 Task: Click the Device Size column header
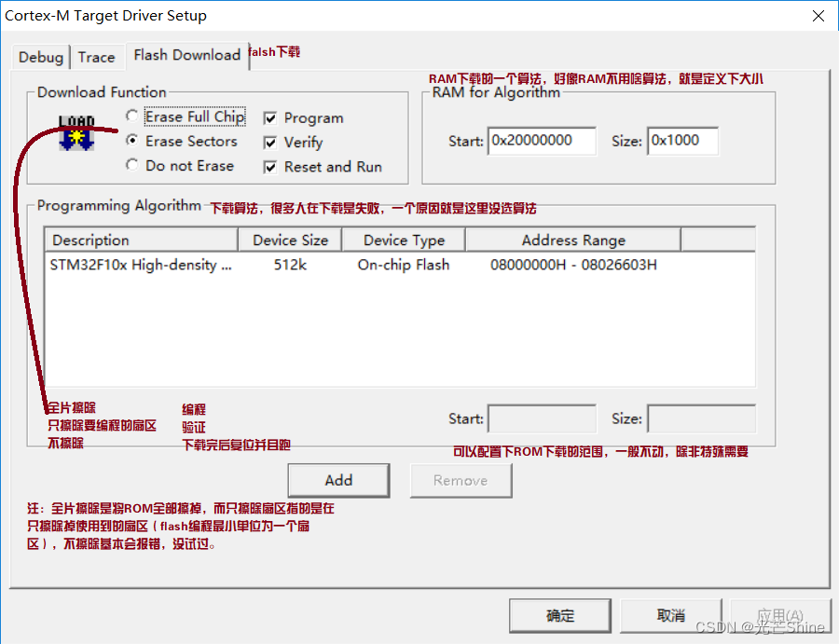(x=290, y=240)
